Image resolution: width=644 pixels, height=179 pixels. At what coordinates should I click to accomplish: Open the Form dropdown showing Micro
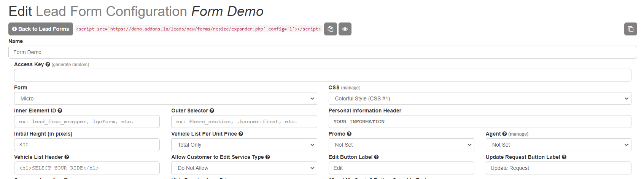pos(165,98)
